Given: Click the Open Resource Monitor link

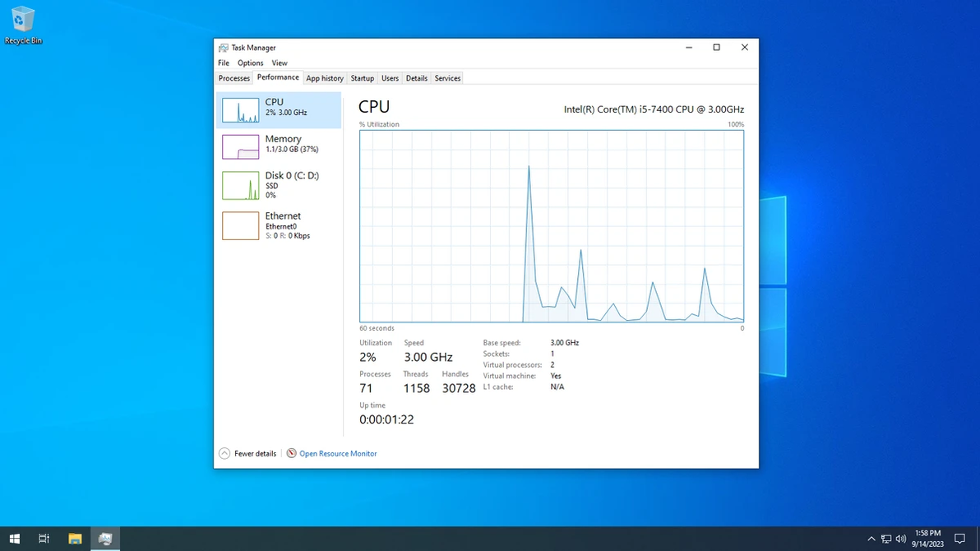Looking at the screenshot, I should pos(338,453).
